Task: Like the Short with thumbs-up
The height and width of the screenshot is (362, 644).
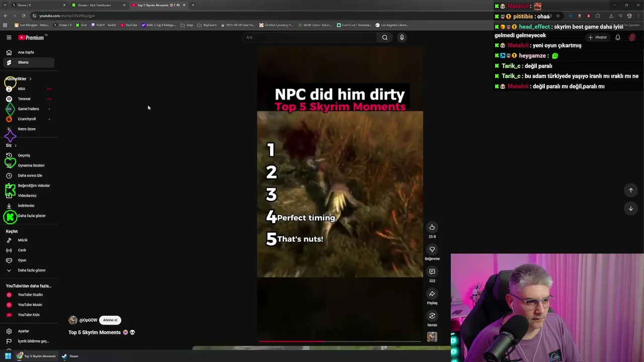Action: pos(432,227)
